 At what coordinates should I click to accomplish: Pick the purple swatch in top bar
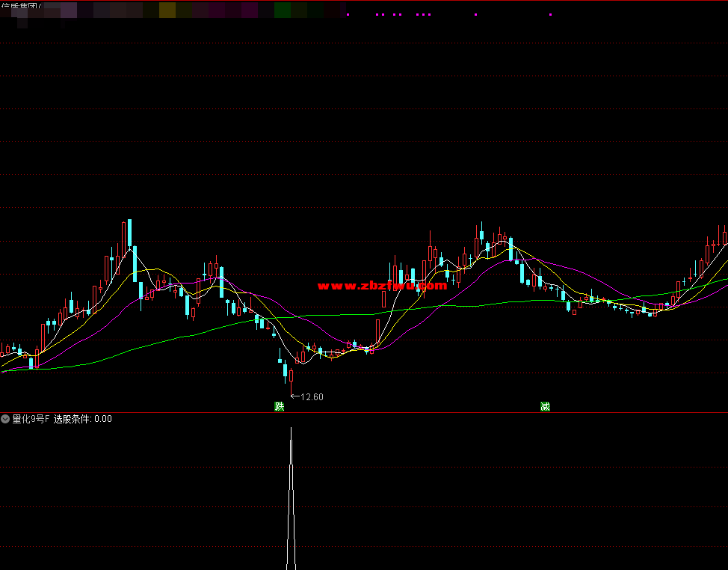[249, 10]
